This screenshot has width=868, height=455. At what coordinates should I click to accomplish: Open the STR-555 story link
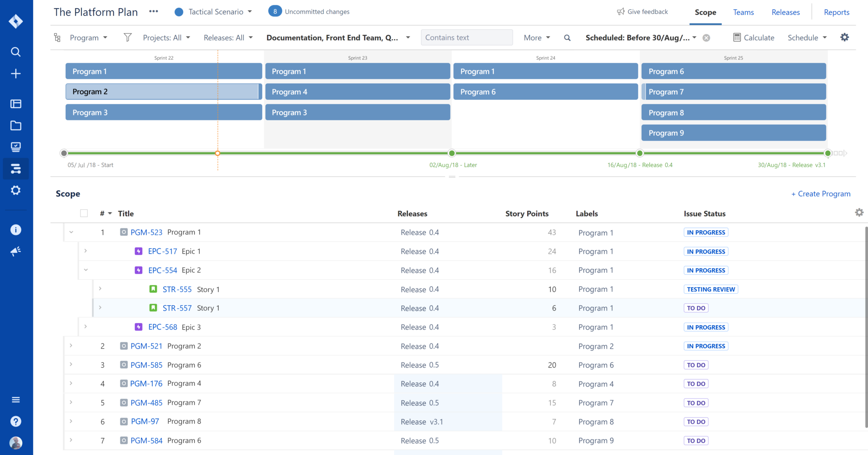click(177, 289)
